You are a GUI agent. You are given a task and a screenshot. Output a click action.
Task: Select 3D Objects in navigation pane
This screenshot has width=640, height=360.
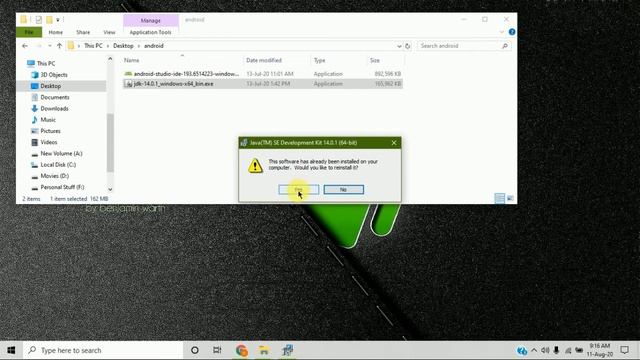pyautogui.click(x=54, y=75)
